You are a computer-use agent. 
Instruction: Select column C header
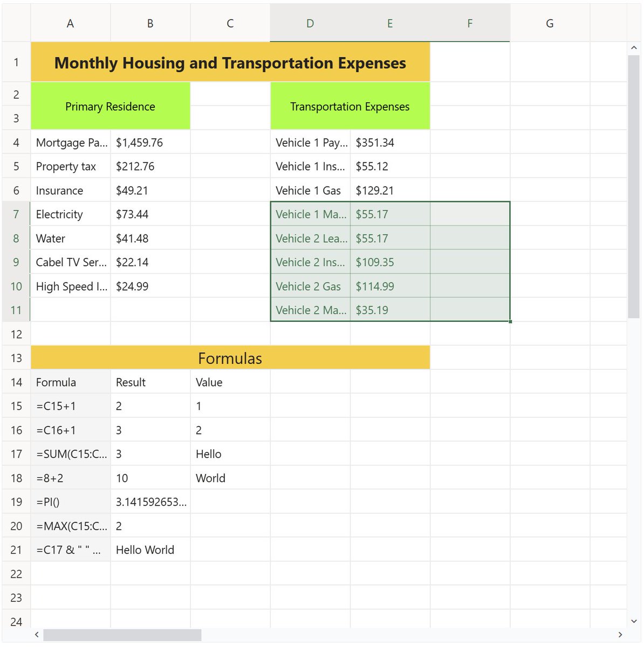(230, 23)
